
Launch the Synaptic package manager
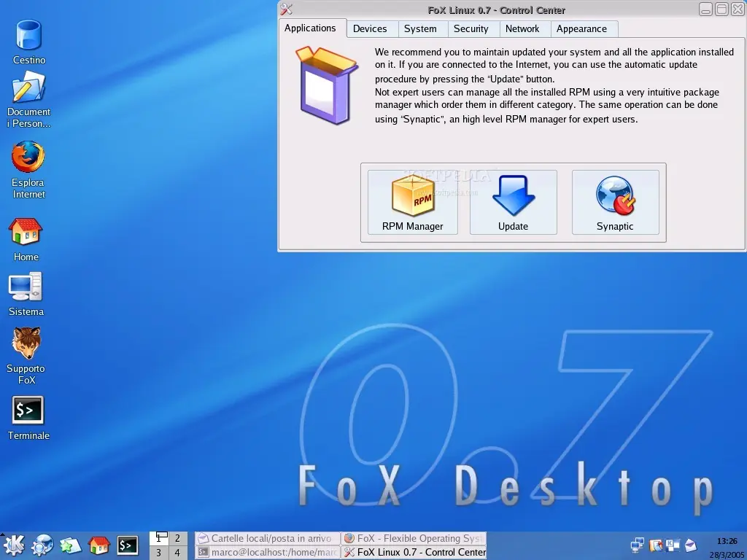[x=615, y=203]
